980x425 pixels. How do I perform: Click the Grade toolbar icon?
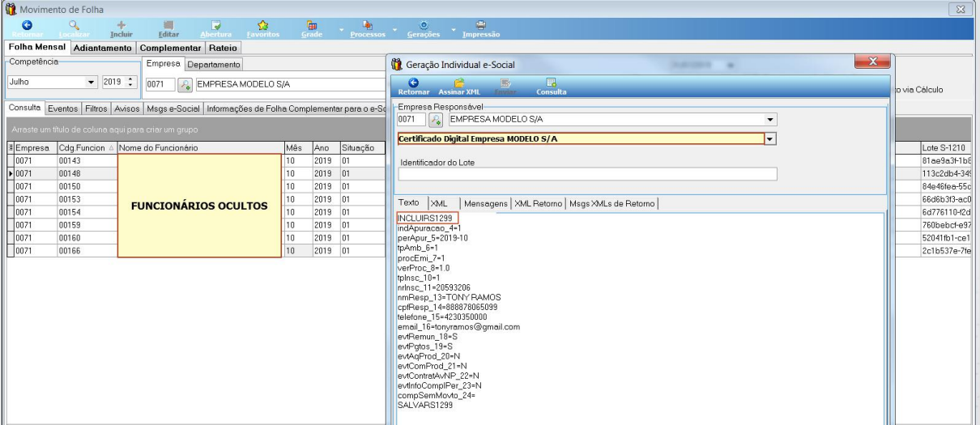tap(312, 29)
